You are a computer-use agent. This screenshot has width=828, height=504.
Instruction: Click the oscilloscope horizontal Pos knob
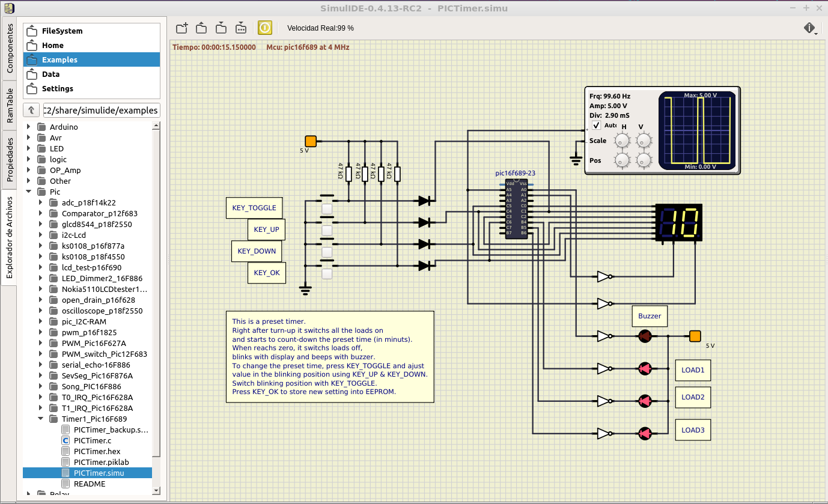pyautogui.click(x=623, y=160)
